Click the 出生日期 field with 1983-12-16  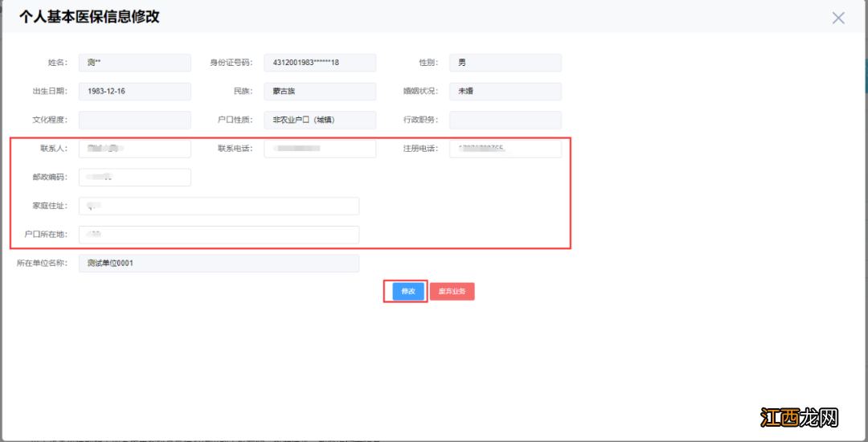(x=135, y=92)
